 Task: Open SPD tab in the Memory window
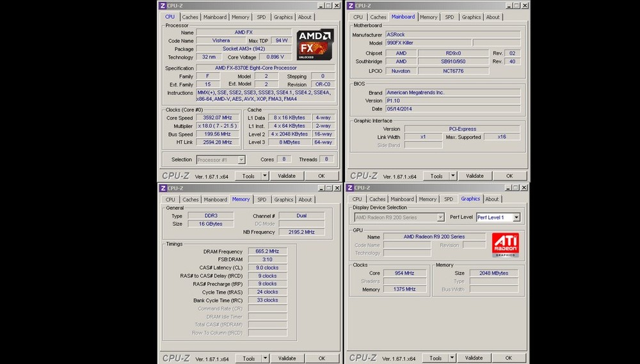coord(262,200)
